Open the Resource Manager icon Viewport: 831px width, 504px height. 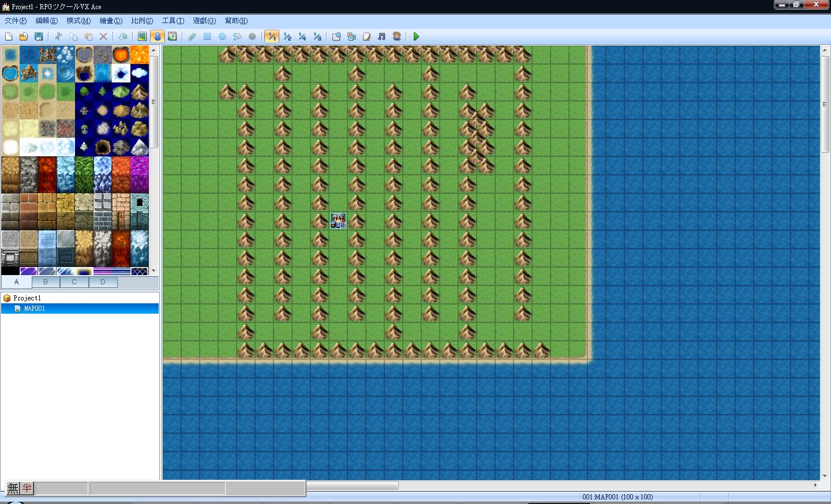pyautogui.click(x=351, y=36)
